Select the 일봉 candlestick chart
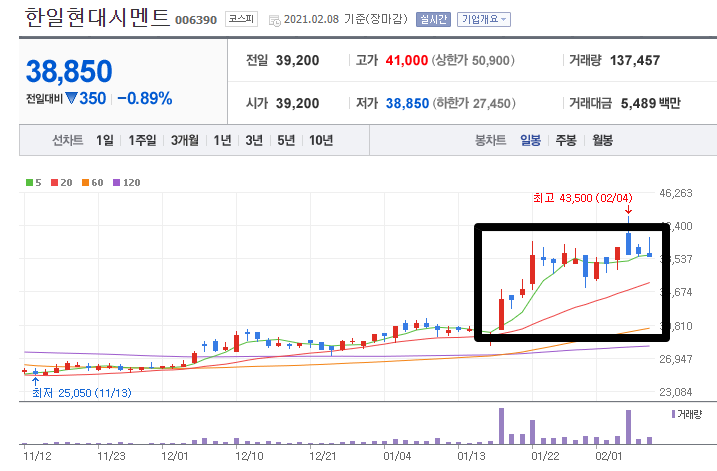 point(530,140)
